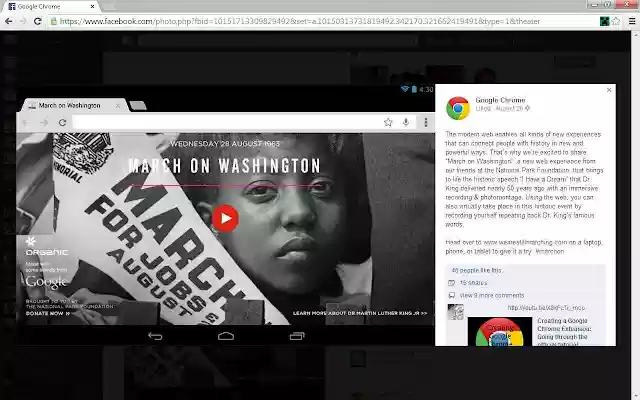Close the Facebook photo theater panel
This screenshot has width=640, height=400.
pos(609,90)
